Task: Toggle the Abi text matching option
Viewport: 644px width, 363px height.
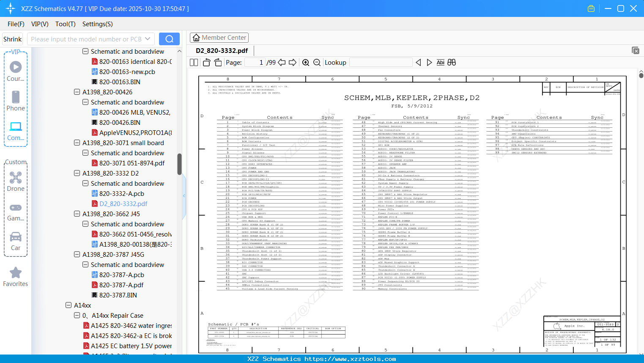Action: pyautogui.click(x=441, y=63)
